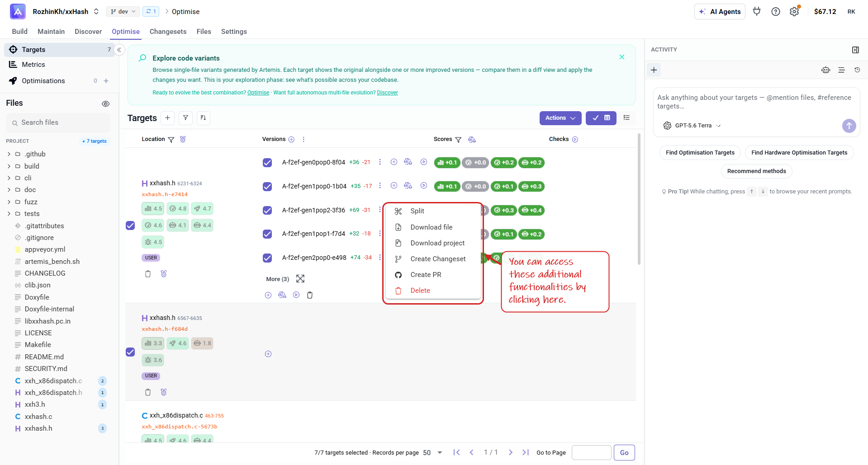Click the play icon for A-f2ef-gen0pop0-8f04
Viewport: 868px width, 465px height.
pyautogui.click(x=424, y=162)
